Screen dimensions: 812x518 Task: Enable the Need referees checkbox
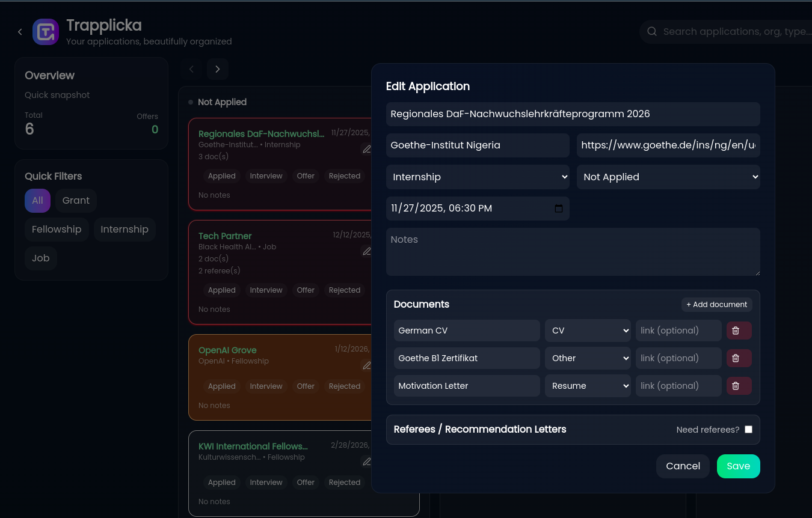tap(748, 429)
